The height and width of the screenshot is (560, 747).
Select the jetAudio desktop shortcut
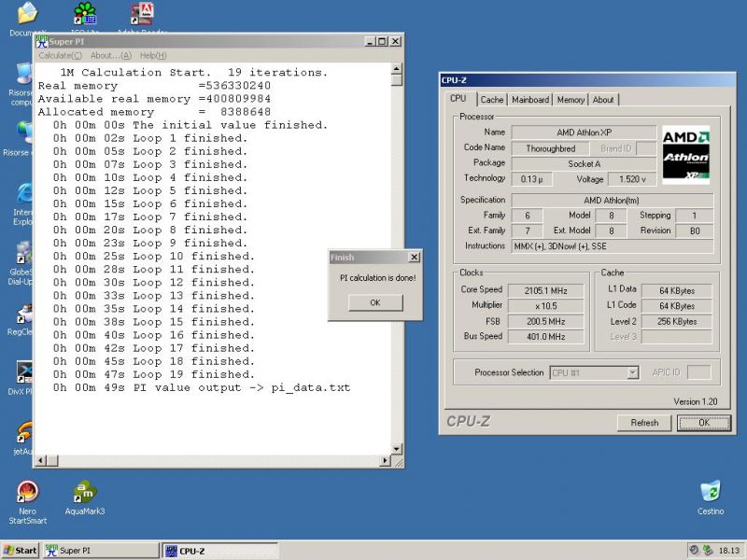[25, 432]
